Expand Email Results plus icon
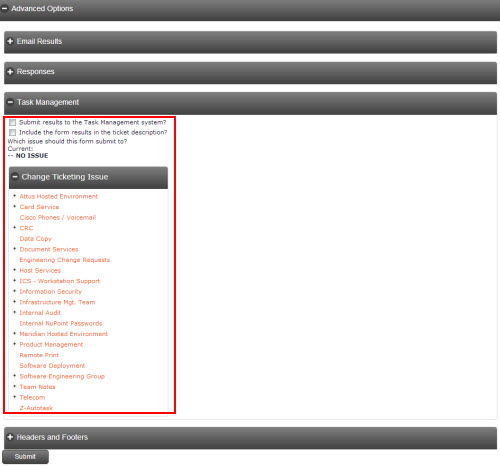The image size is (500, 466). pyautogui.click(x=10, y=41)
